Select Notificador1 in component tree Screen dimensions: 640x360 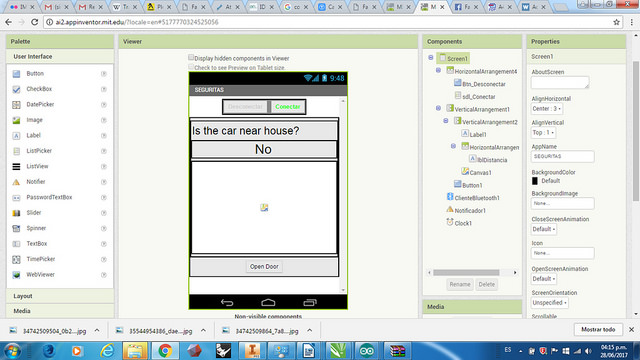point(470,211)
